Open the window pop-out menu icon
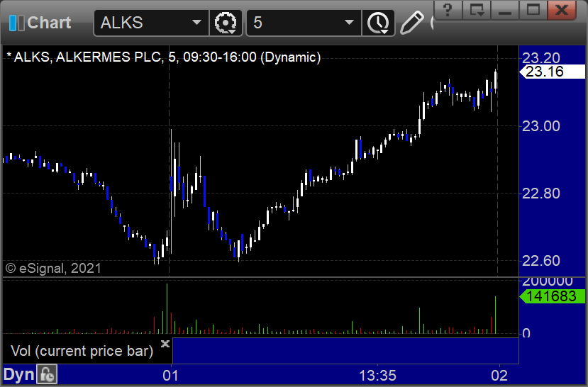This screenshot has width=588, height=387. 477,10
